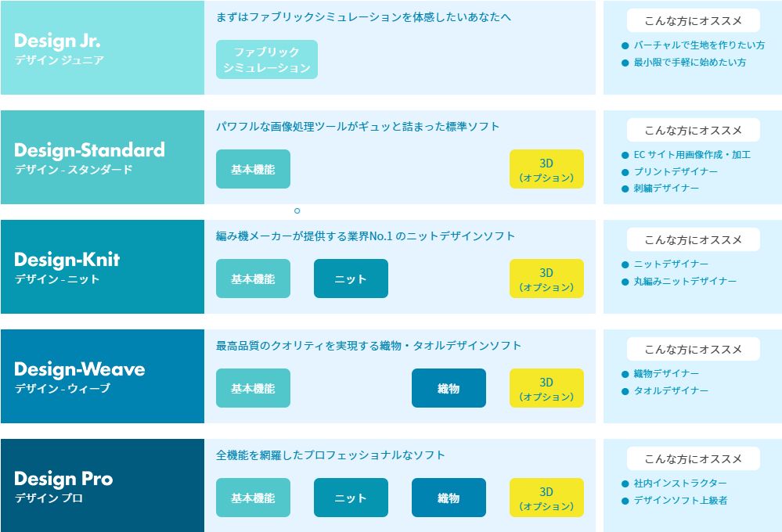Click the 刺繍デザイナー bullet item
782x532 pixels.
pos(661,188)
